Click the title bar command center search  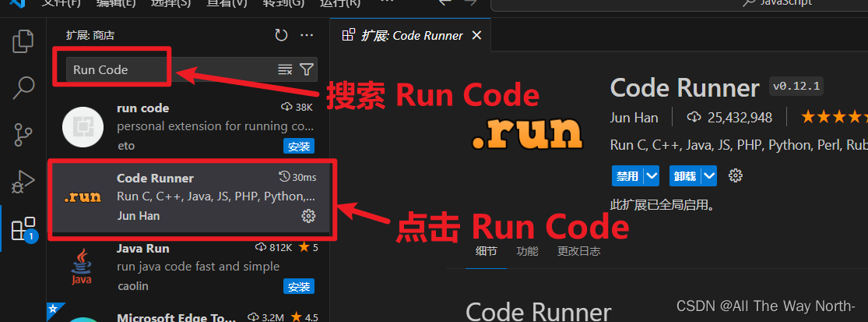[x=680, y=5]
